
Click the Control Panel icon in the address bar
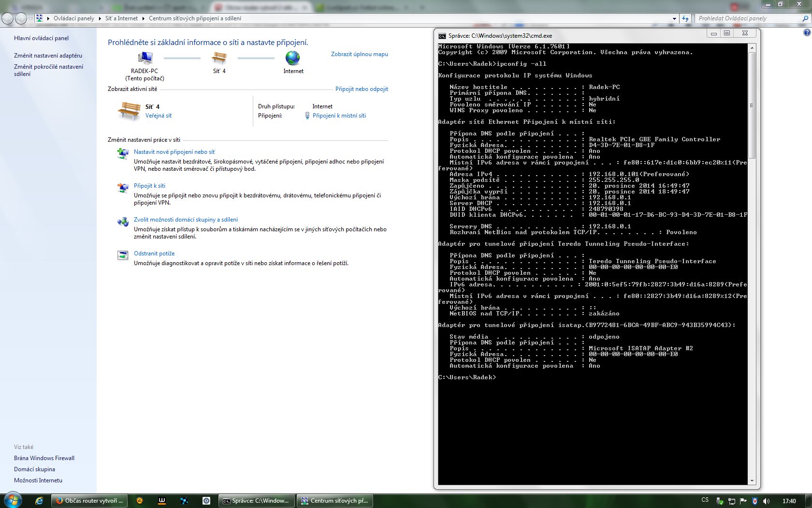(x=40, y=18)
